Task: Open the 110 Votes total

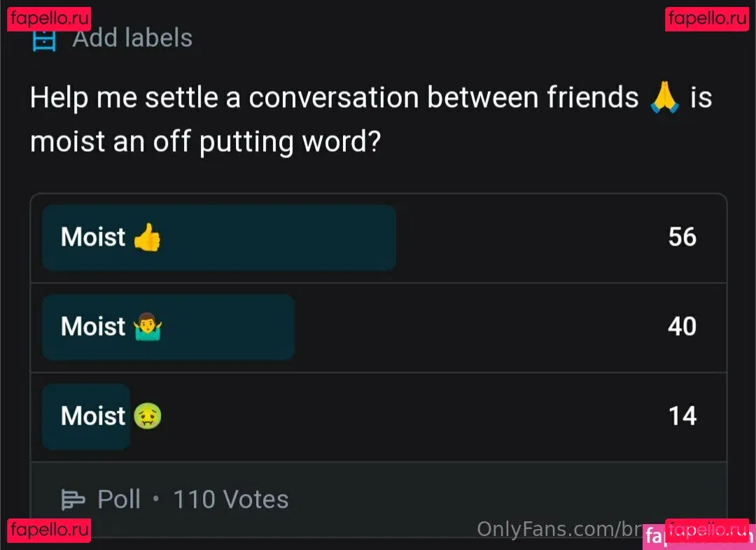Action: click(x=230, y=500)
